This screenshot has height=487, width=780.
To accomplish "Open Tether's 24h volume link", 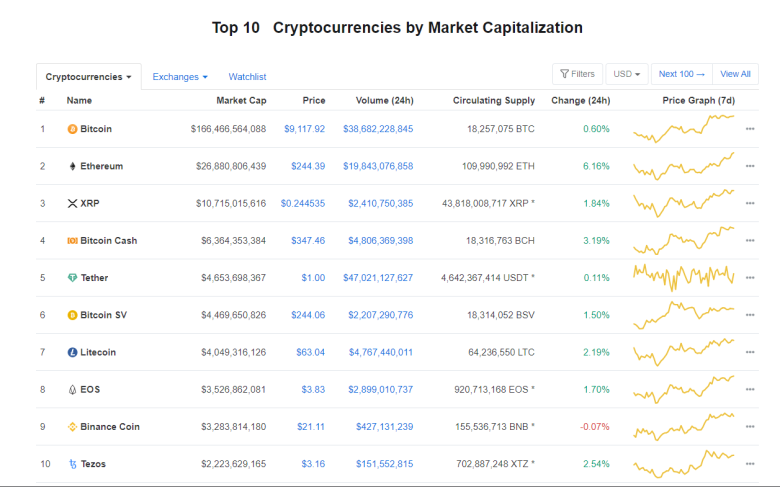I will coord(378,278).
